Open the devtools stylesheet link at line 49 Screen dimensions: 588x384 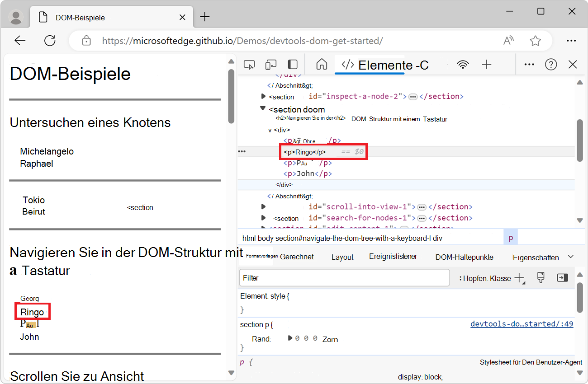point(522,323)
